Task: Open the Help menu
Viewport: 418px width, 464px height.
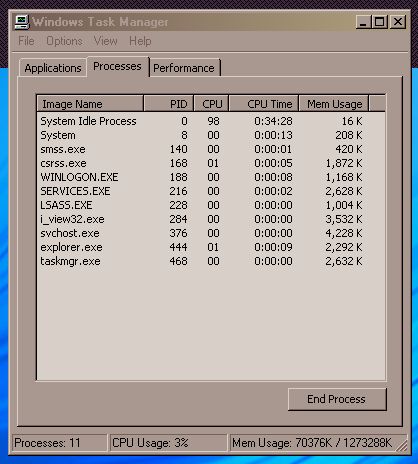Action: (x=140, y=41)
